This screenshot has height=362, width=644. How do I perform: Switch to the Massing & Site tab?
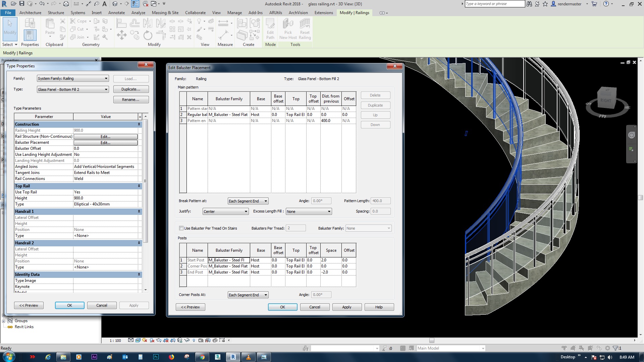click(x=165, y=13)
